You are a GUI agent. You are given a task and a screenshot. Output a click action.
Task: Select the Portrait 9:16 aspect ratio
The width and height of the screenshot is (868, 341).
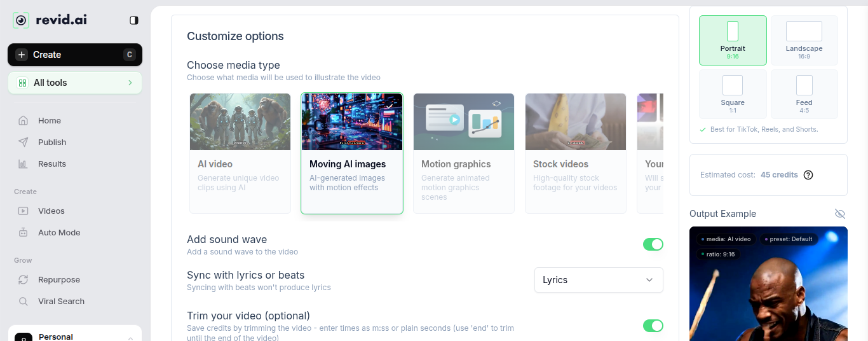point(733,41)
